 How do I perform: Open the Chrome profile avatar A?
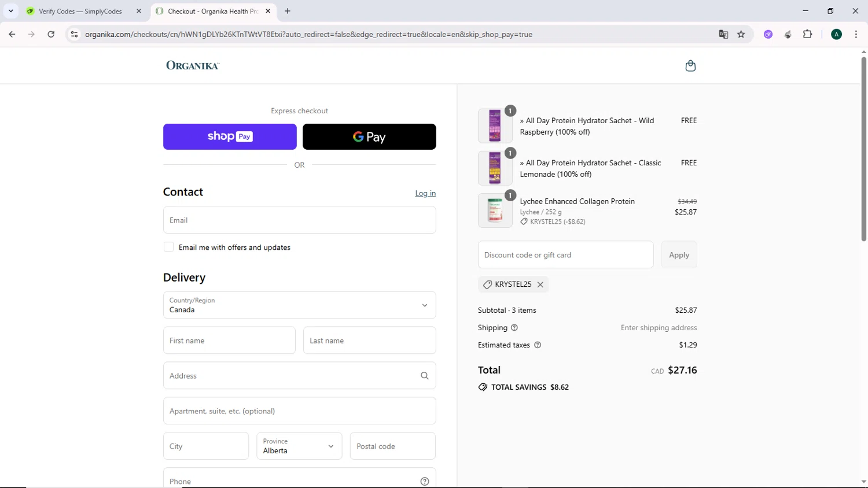coord(836,34)
